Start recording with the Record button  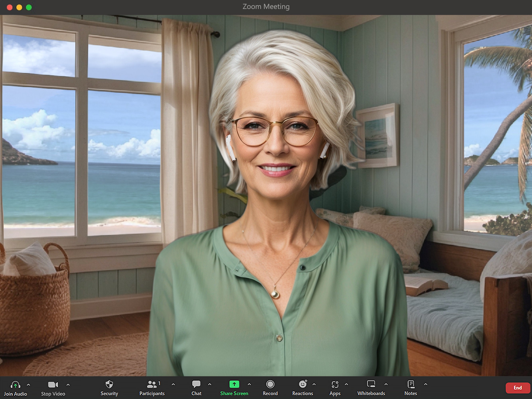pos(270,384)
